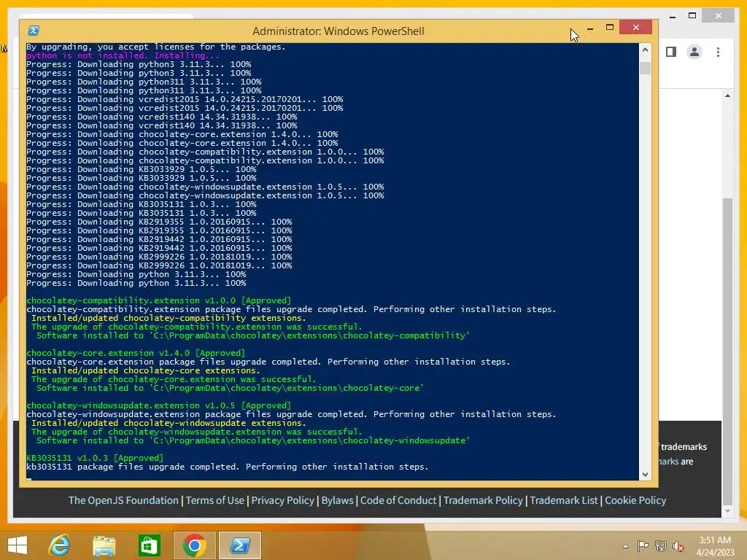747x560 pixels.
Task: Click 'KB3035131 v1.0.3 [Approved]' line
Action: point(95,458)
